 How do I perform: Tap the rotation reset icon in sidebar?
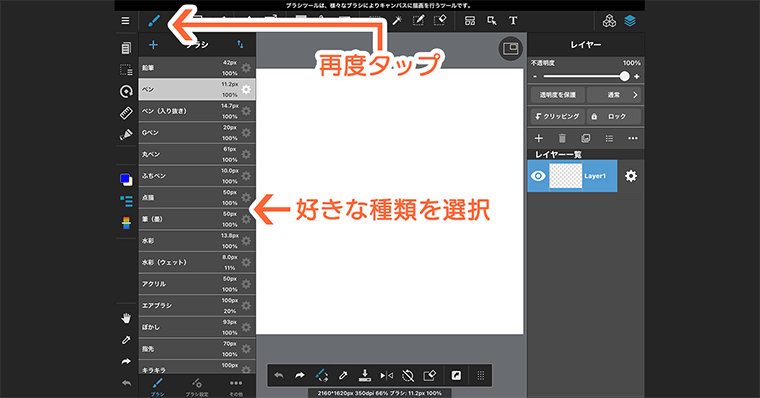pyautogui.click(x=126, y=92)
